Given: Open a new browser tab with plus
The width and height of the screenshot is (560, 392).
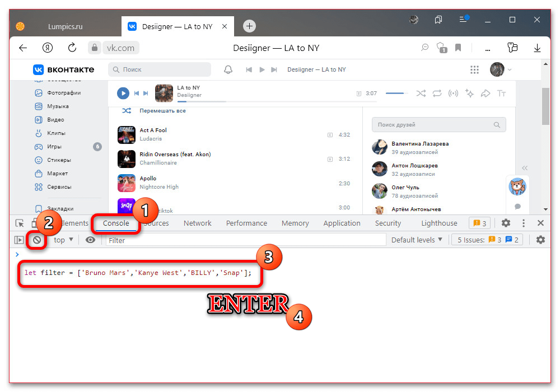Looking at the screenshot, I should [x=249, y=26].
